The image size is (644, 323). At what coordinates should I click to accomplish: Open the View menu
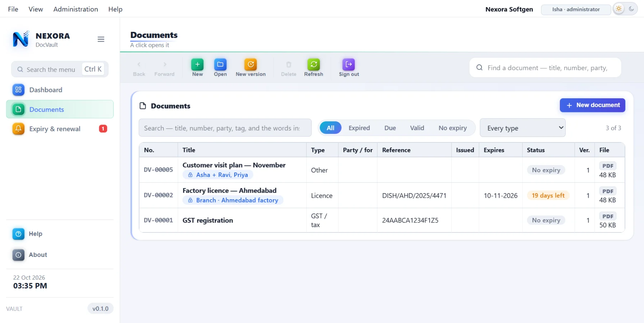(x=36, y=9)
